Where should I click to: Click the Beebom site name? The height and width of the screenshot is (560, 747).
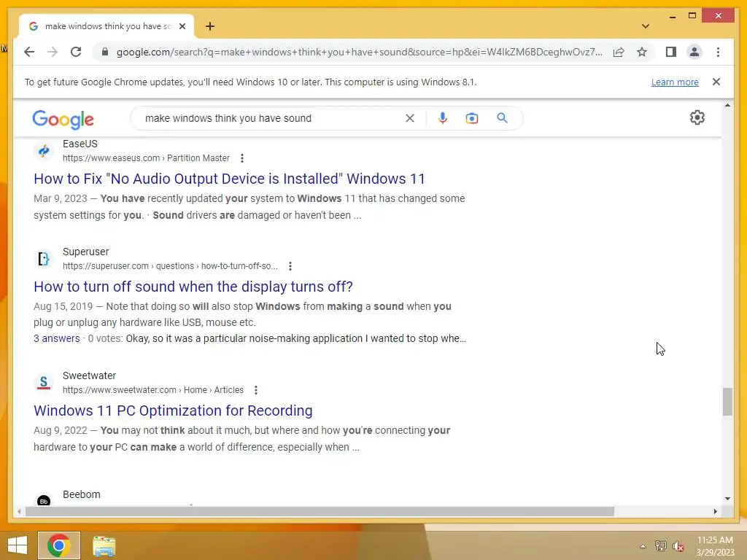coord(82,494)
